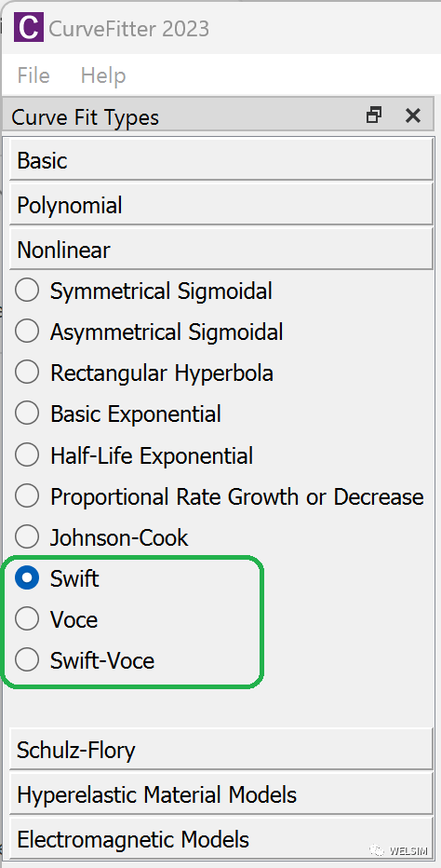Switch to the Voce model

point(57,619)
